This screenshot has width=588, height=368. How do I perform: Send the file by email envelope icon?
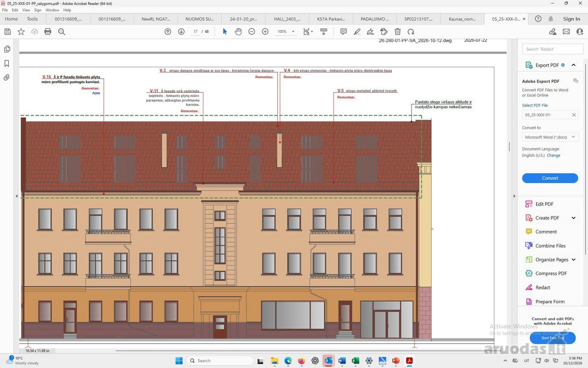click(x=566, y=31)
